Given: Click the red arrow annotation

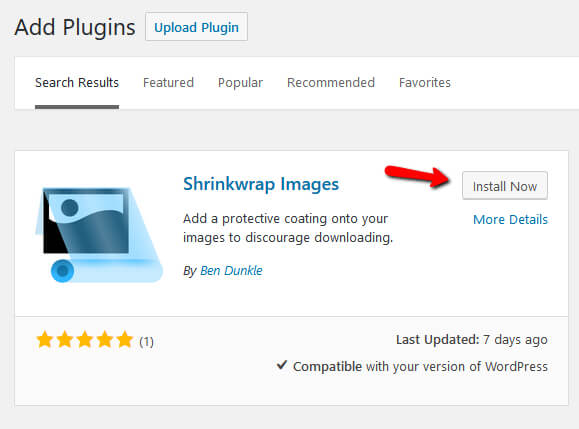Looking at the screenshot, I should pyautogui.click(x=417, y=176).
